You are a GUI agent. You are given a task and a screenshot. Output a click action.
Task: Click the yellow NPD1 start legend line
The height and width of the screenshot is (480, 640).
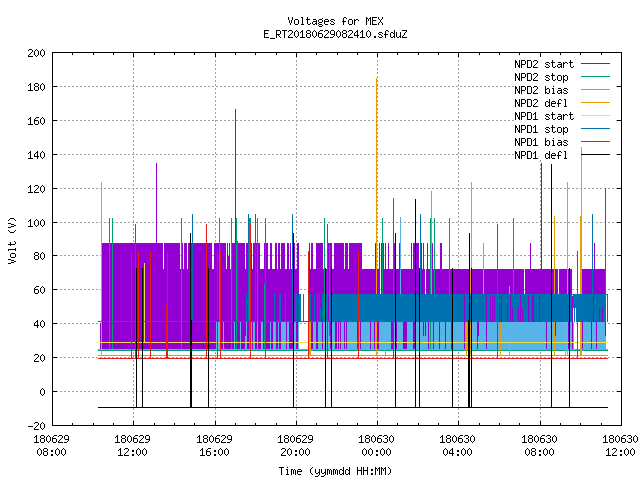[596, 116]
